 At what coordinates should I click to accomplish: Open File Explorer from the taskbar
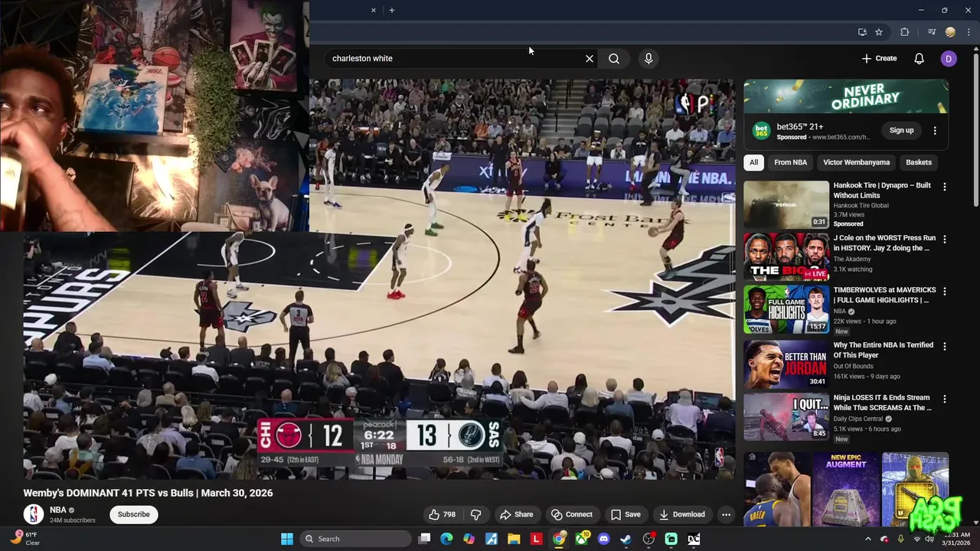pos(514,539)
